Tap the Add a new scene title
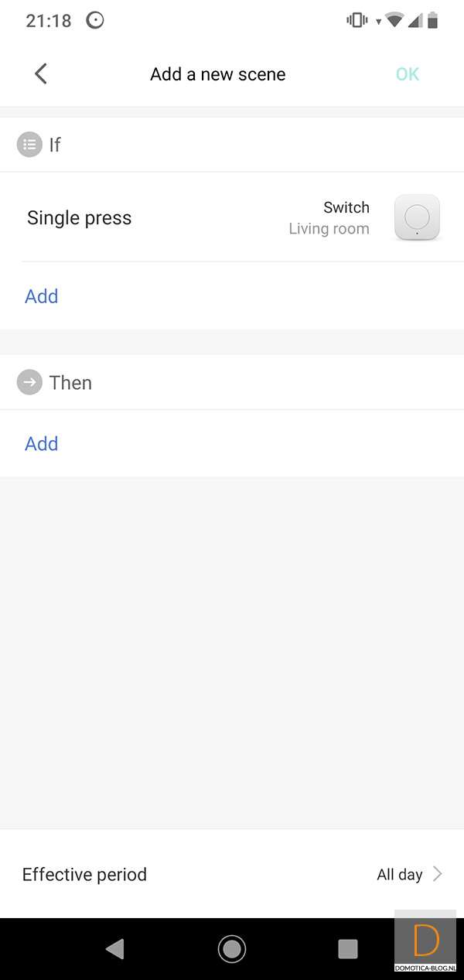Viewport: 464px width, 980px height. point(218,74)
